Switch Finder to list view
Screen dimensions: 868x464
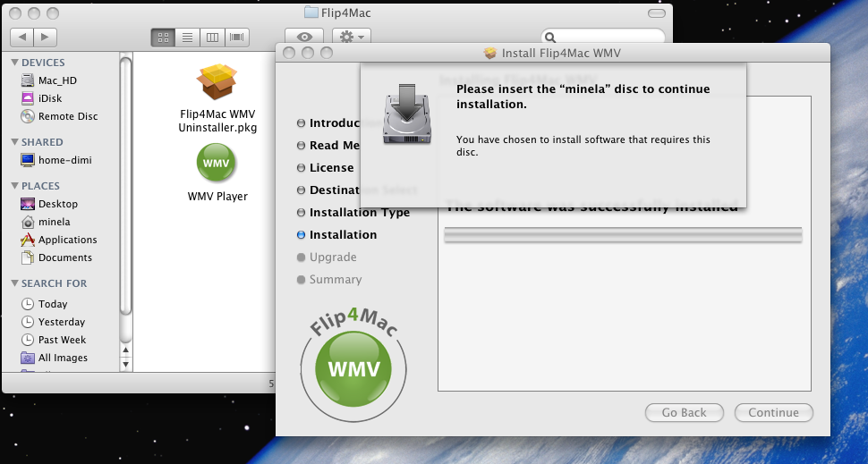coord(188,37)
